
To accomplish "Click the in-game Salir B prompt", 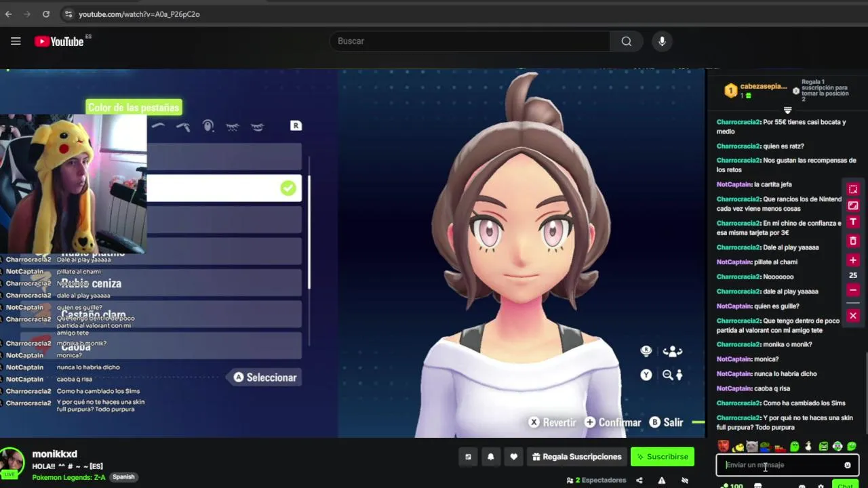I will pos(667,422).
